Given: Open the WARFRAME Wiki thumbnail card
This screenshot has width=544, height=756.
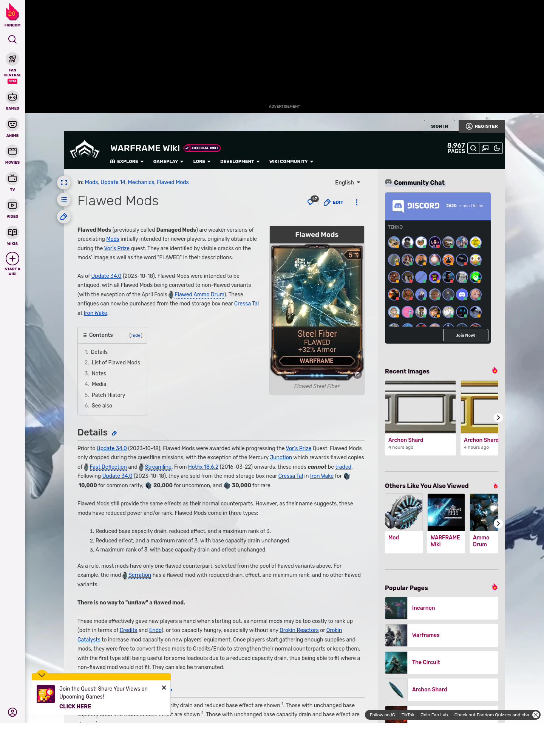Looking at the screenshot, I should click(446, 524).
